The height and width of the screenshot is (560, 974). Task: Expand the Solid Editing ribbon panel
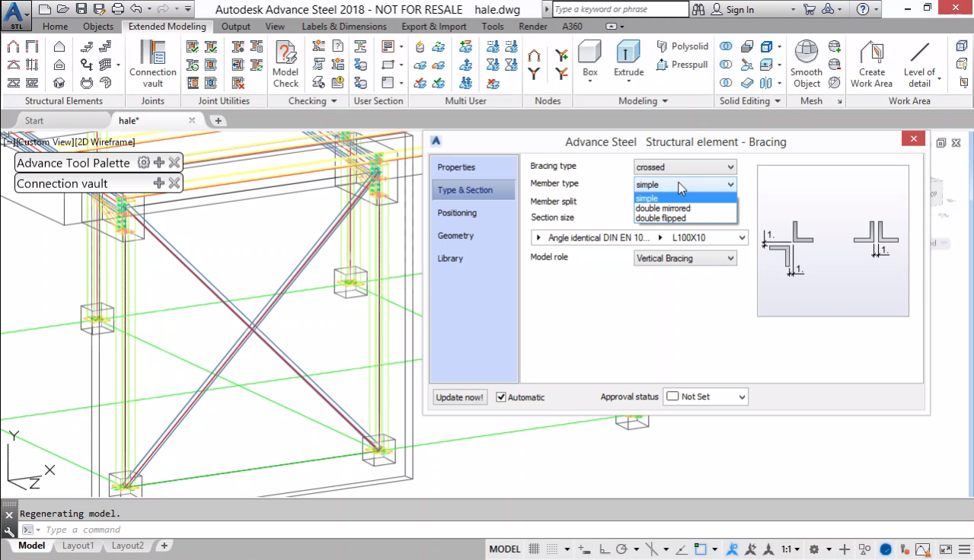[750, 100]
